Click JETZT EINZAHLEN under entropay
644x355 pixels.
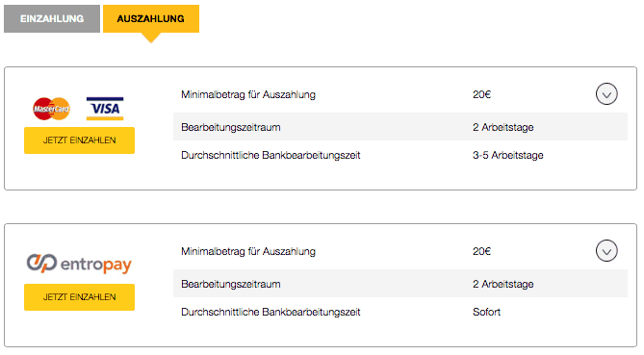click(79, 297)
